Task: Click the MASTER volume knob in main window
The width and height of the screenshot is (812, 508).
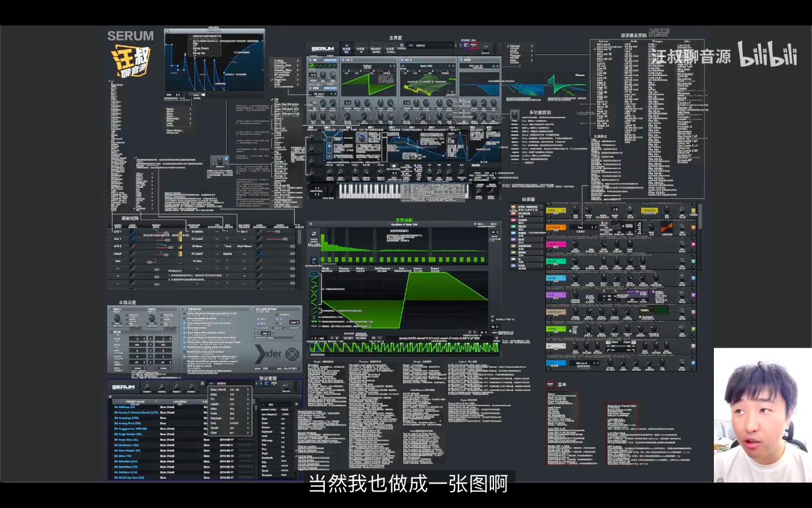Action: coord(485,47)
